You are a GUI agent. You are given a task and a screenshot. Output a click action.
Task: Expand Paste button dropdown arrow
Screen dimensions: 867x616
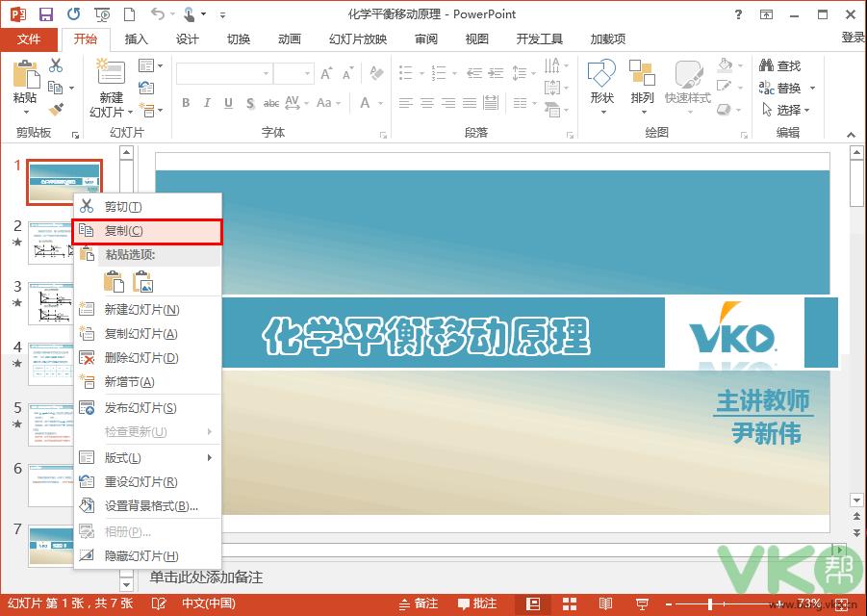click(x=26, y=113)
